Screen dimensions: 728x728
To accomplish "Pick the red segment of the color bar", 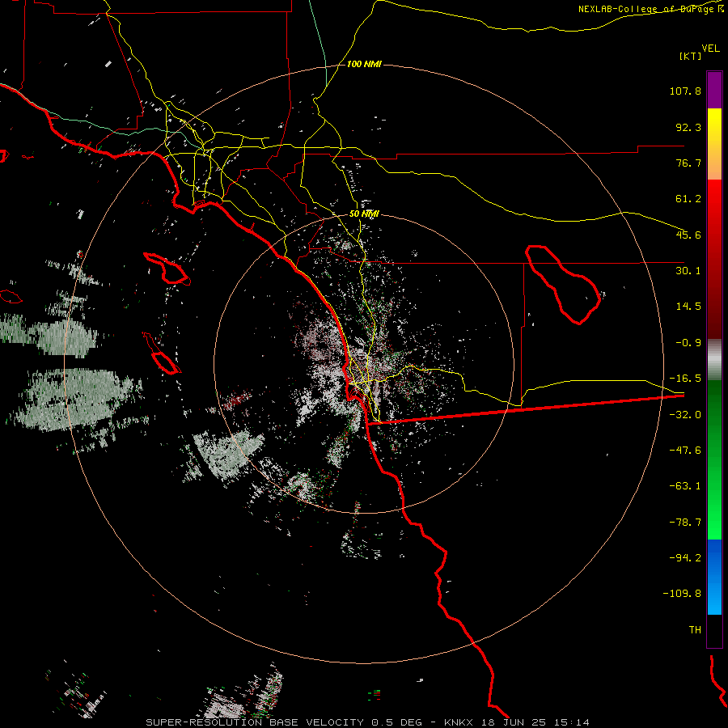I will (x=714, y=259).
